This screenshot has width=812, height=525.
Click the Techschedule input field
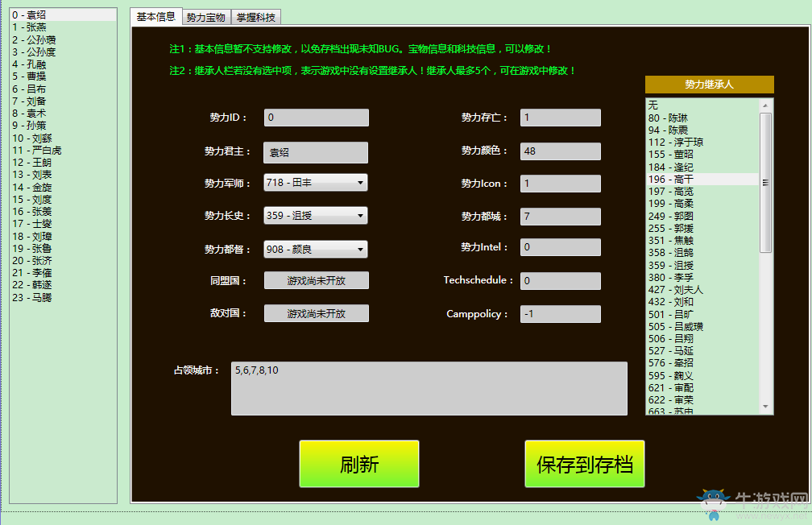[x=561, y=281]
